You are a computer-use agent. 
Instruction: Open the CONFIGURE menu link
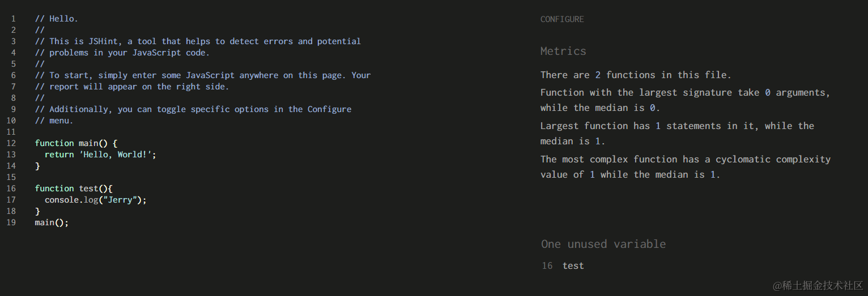(561, 19)
